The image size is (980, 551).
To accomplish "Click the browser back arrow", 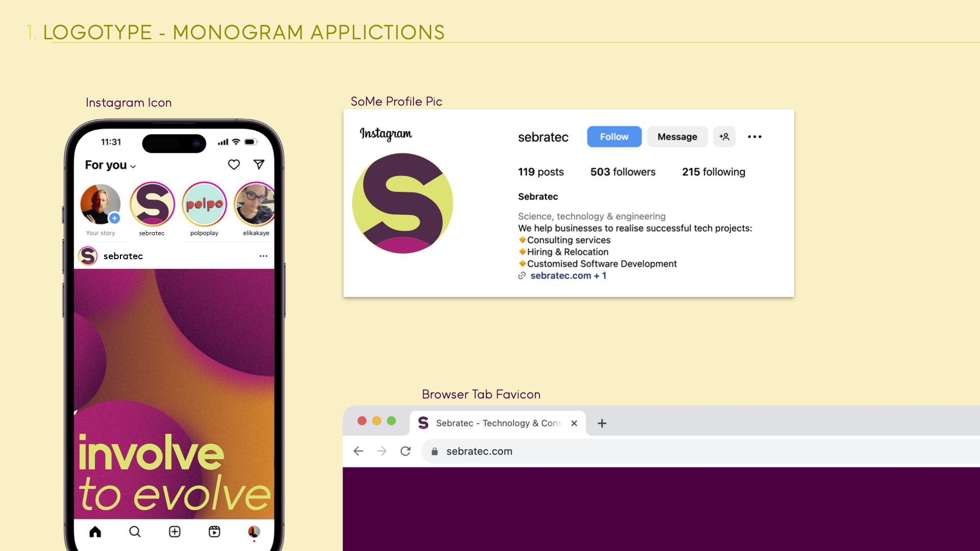I will point(358,451).
